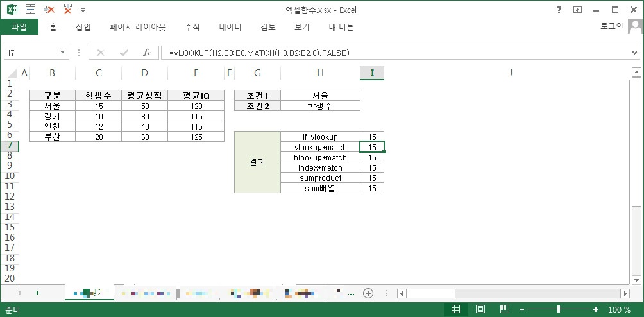This screenshot has height=317, width=644.
Task: Switch to Page Layout view icon
Action: (x=480, y=309)
